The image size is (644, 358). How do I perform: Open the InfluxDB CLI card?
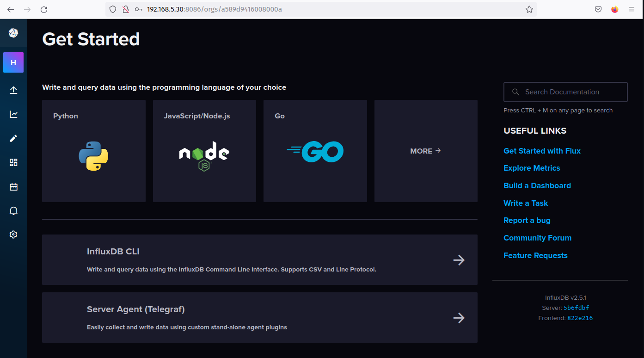coord(260,259)
